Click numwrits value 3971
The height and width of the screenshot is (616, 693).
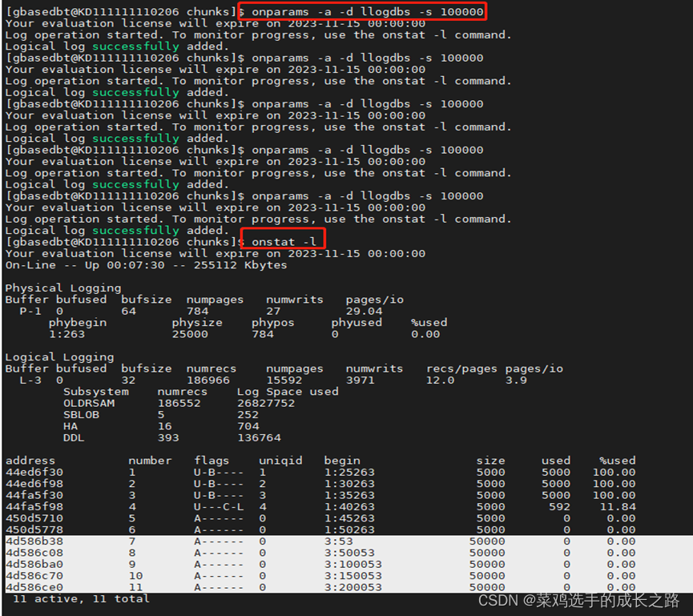(x=361, y=380)
